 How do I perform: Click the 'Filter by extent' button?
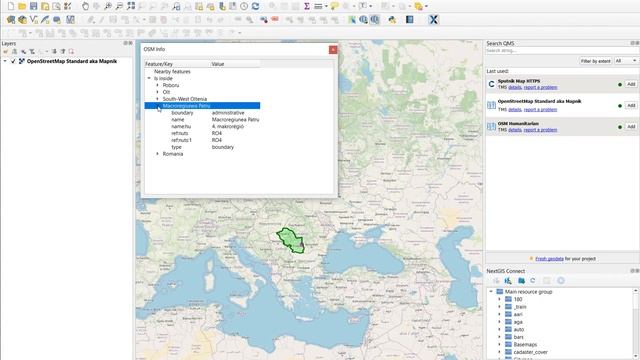(596, 61)
